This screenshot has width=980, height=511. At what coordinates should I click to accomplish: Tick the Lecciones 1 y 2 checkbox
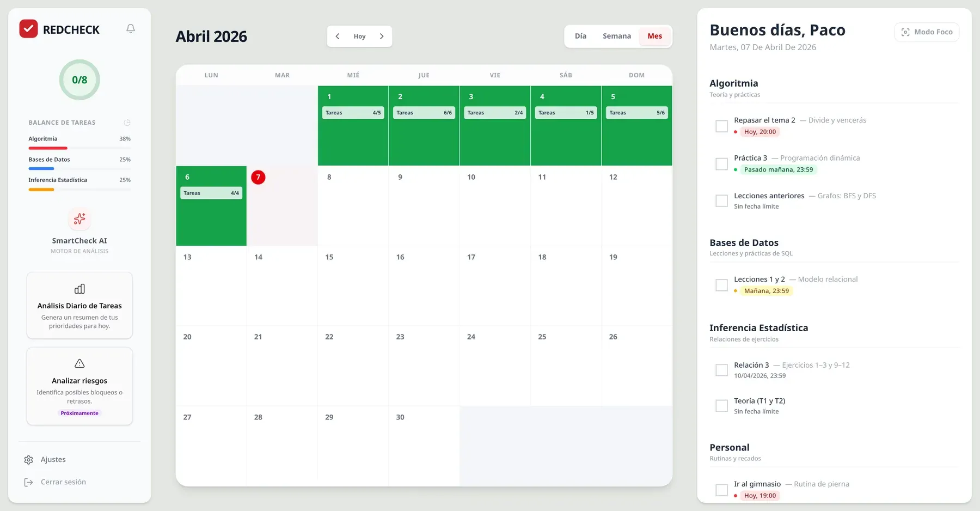coord(721,285)
